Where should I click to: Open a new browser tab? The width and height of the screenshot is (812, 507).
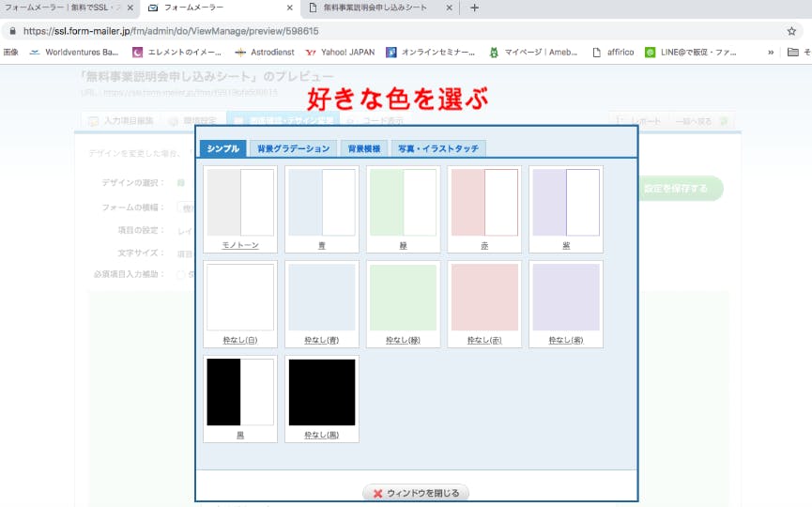click(474, 8)
